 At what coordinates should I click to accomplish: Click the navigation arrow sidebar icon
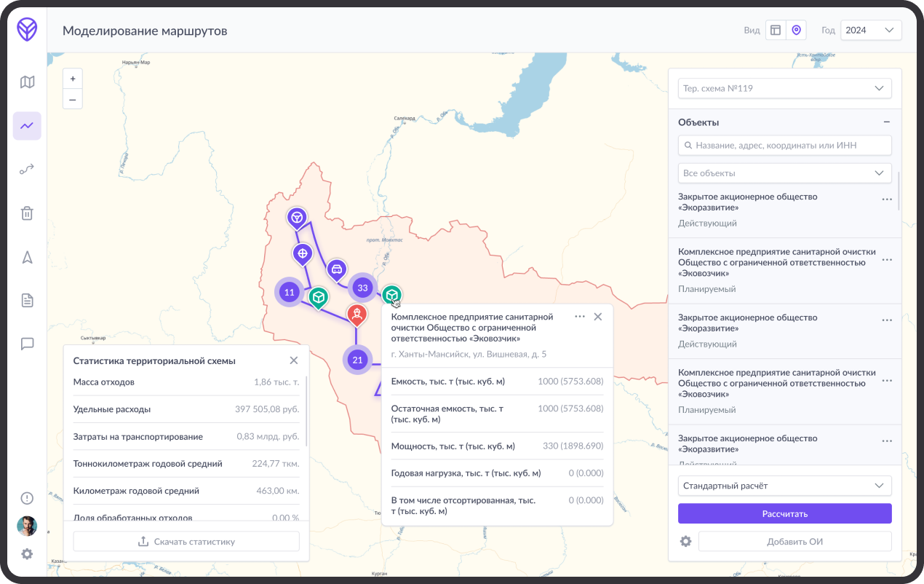click(27, 257)
